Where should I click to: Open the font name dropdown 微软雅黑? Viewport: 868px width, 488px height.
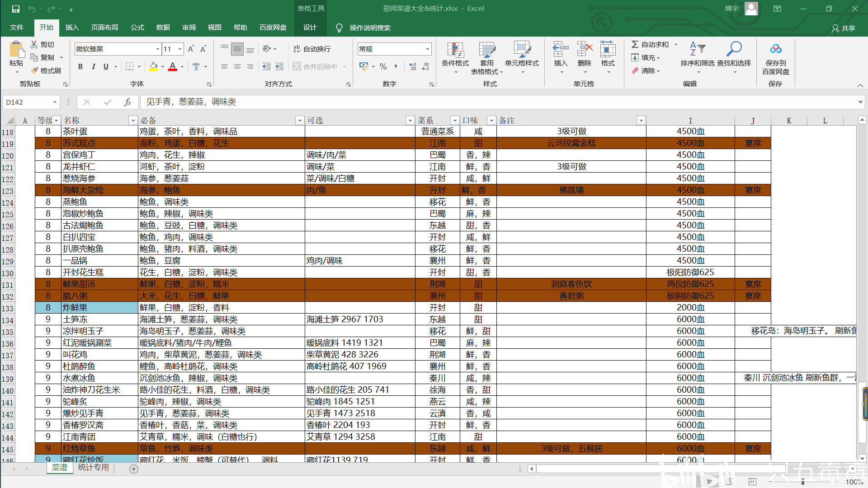[x=157, y=49]
